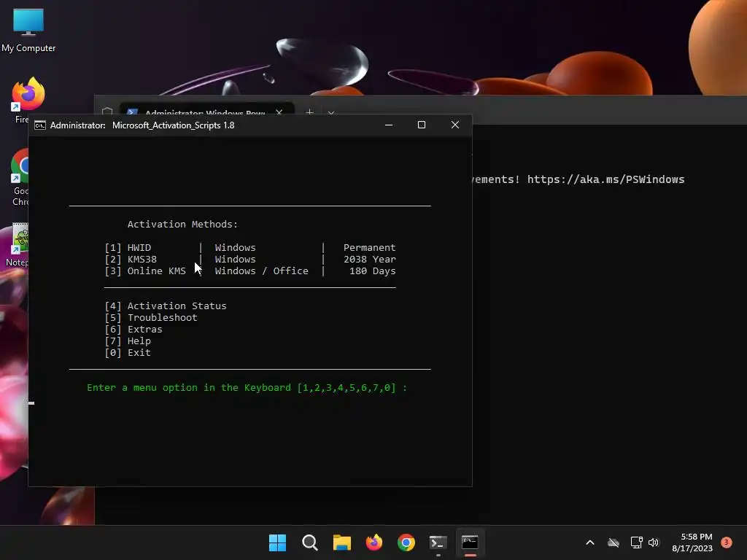
Task: Minimize the Microsoft_Activation_Scripts window
Action: click(389, 125)
